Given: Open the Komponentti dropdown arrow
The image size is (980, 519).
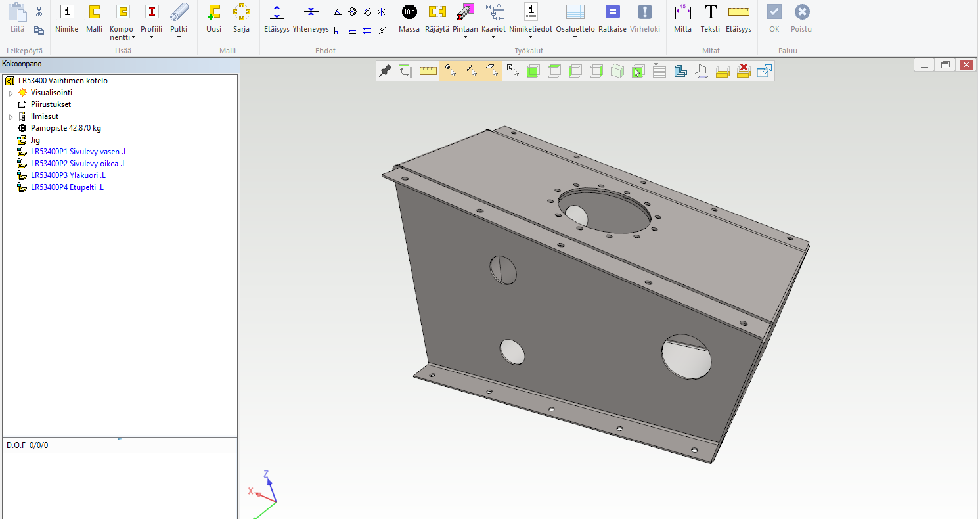Looking at the screenshot, I should tap(133, 38).
